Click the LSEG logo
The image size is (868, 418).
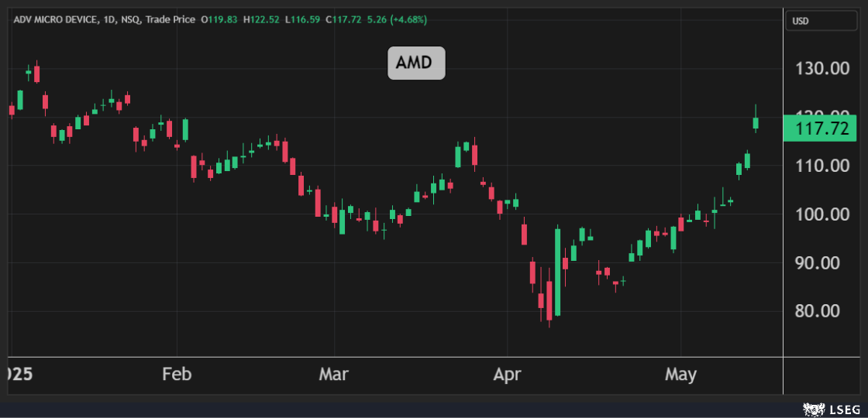click(832, 408)
